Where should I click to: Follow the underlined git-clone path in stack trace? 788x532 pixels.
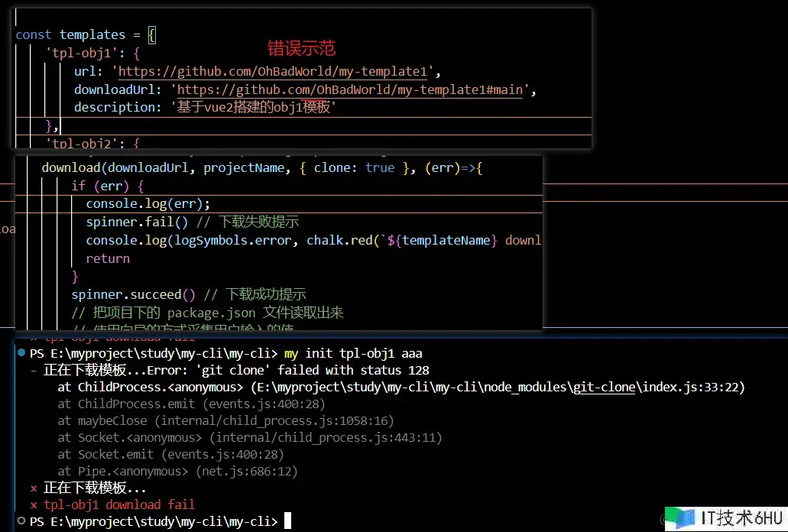(x=603, y=388)
